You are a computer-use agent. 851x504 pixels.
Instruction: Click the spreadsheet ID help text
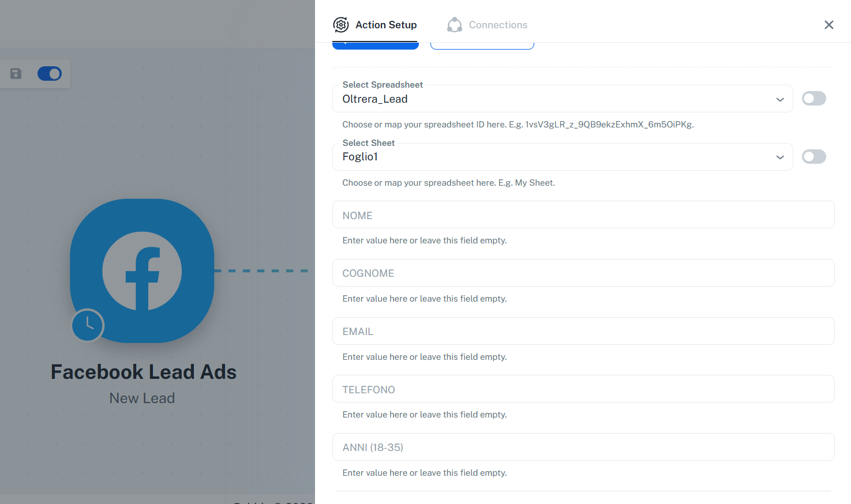pyautogui.click(x=518, y=125)
